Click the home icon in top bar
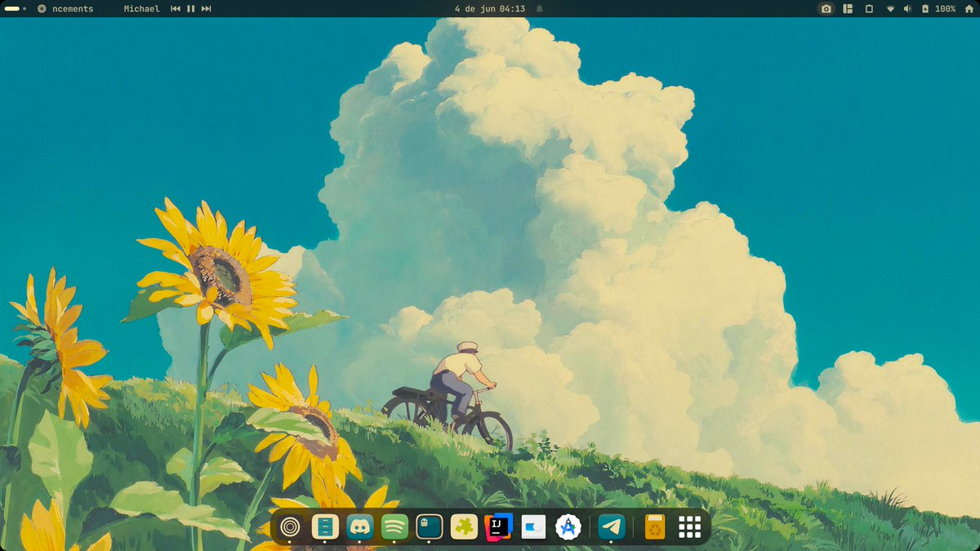Screen dimensions: 980x551 969,8
